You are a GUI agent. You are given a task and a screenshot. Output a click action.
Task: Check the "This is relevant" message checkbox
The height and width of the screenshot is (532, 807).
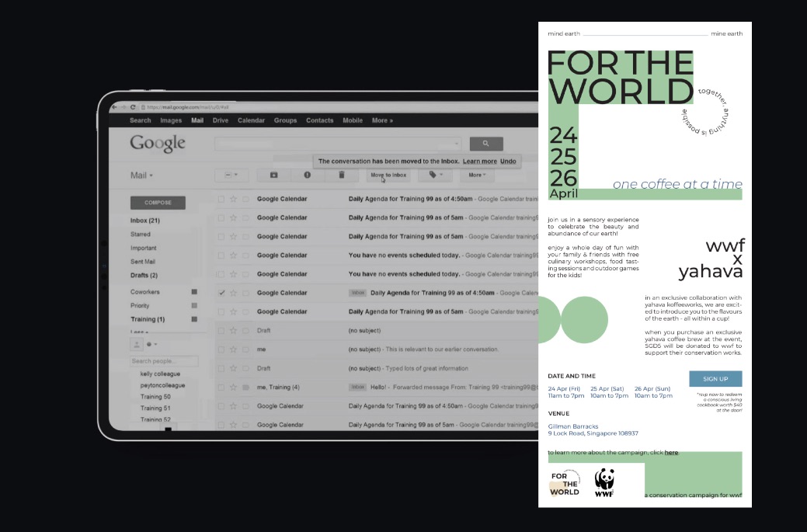221,349
